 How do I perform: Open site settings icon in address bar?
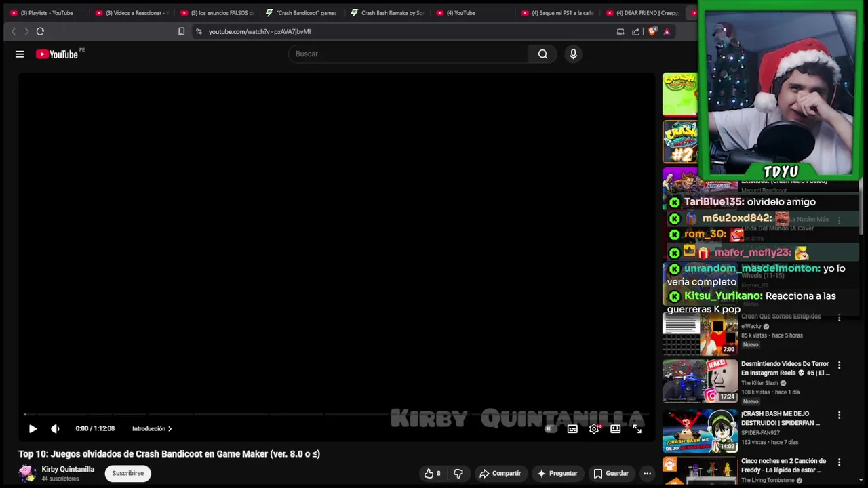199,31
